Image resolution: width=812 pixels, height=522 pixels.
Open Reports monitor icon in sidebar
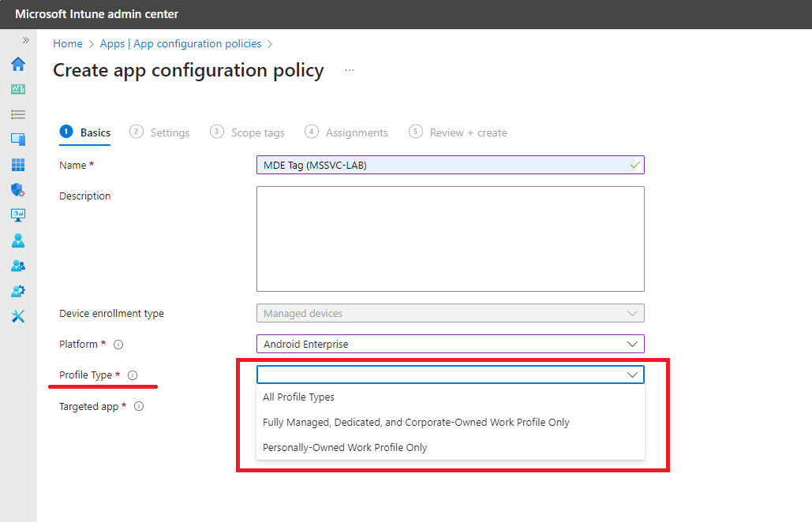click(x=18, y=215)
